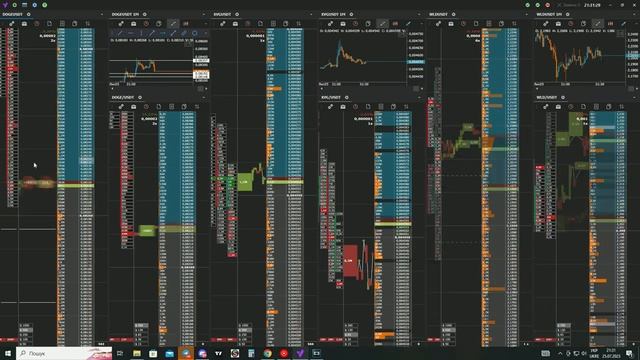The width and height of the screenshot is (640, 360).
Task: Open the Windows Start menu
Action: coord(7,353)
